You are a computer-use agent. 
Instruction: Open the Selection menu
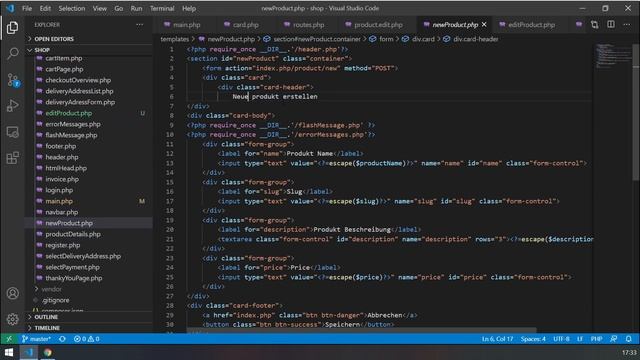pyautogui.click(x=72, y=8)
